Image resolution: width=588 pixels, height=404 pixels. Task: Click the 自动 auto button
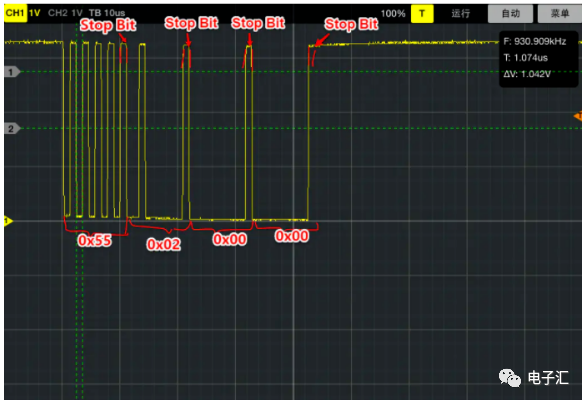[510, 14]
